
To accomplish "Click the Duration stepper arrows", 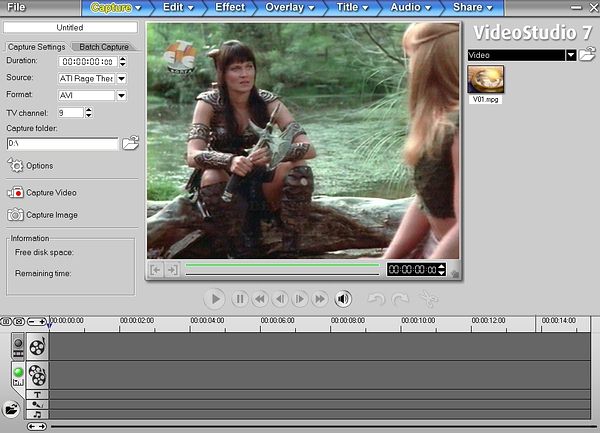I will click(122, 61).
